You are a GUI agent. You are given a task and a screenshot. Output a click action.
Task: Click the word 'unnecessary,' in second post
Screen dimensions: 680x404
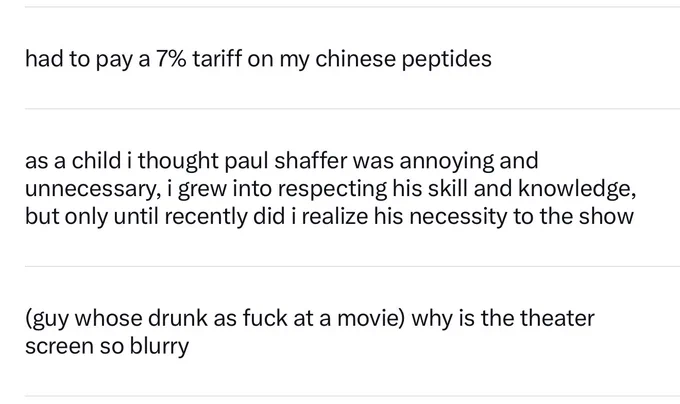pos(93,189)
